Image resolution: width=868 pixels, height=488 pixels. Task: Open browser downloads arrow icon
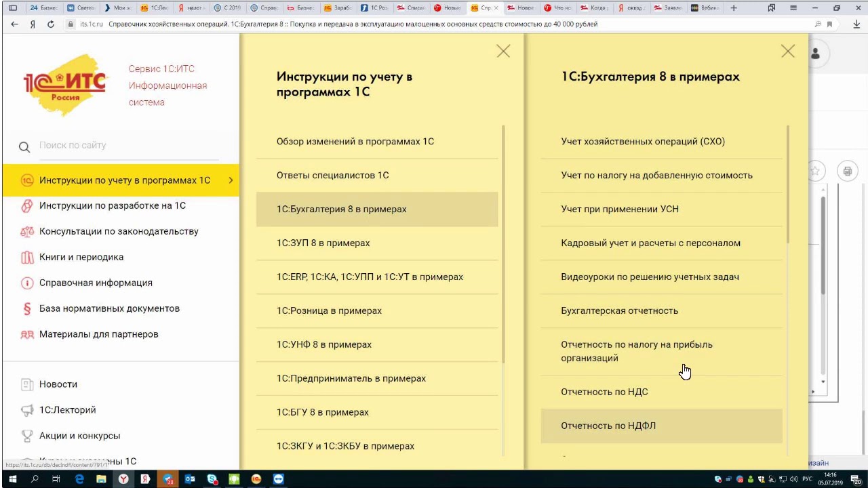coord(856,24)
